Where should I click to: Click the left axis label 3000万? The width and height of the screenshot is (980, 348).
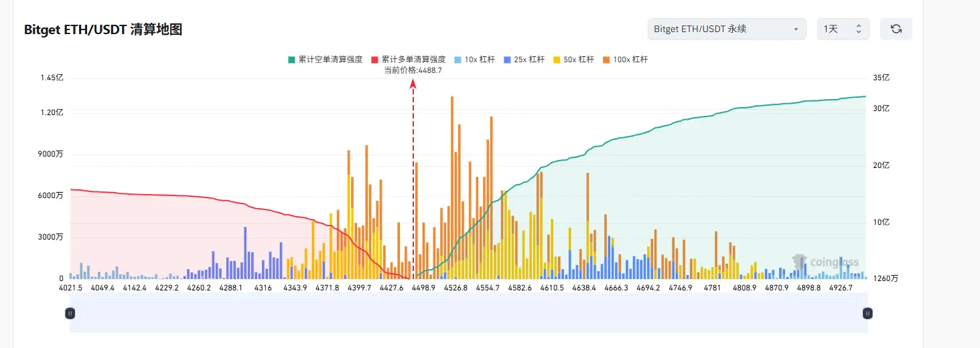pyautogui.click(x=50, y=237)
